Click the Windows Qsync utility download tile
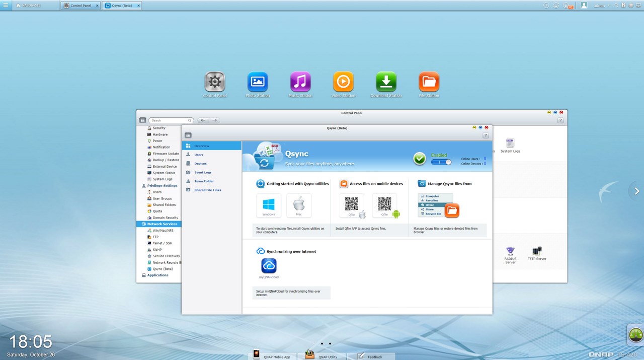This screenshot has height=360, width=644. pyautogui.click(x=269, y=205)
